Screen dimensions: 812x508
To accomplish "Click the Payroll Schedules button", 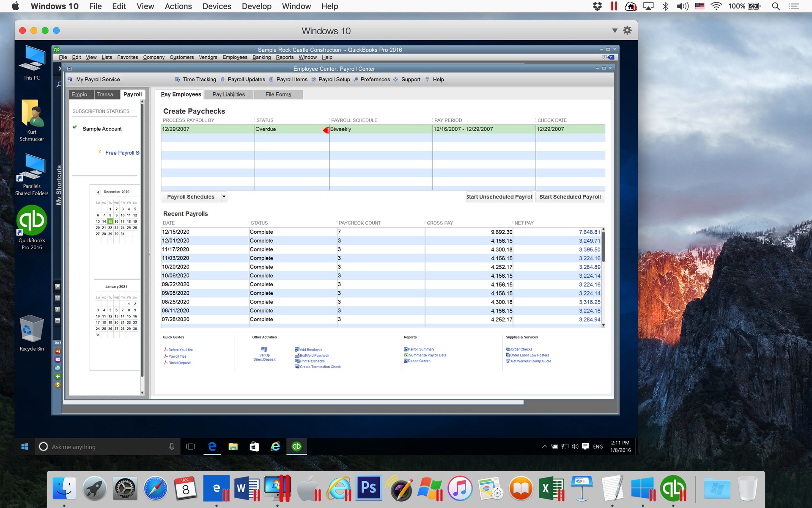I will [x=191, y=197].
